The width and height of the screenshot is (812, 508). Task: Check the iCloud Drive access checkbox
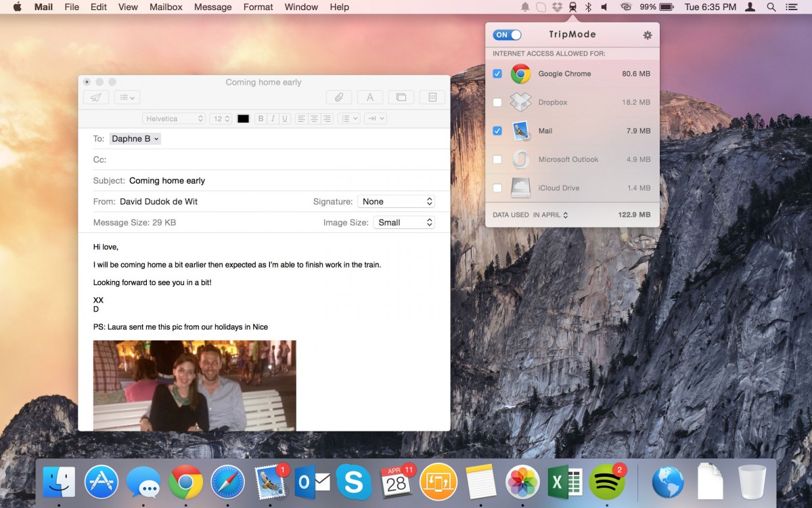(497, 188)
